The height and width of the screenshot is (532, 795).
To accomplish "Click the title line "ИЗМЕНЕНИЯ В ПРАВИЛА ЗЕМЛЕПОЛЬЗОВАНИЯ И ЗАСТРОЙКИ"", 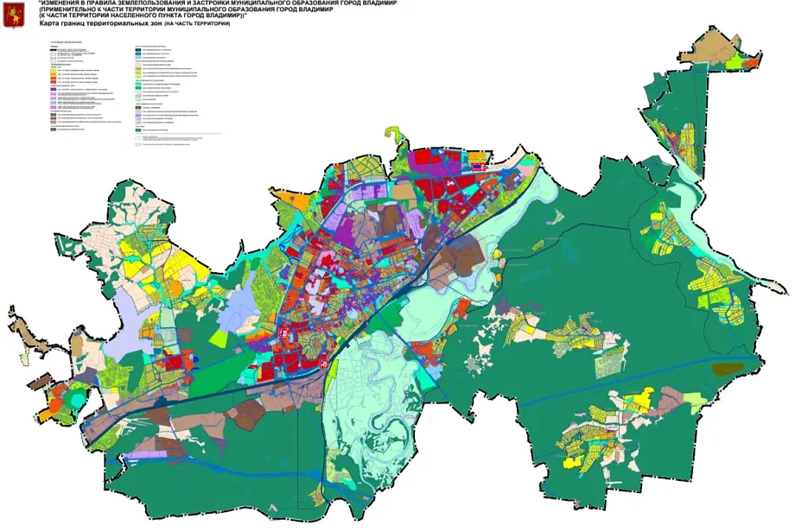I will tap(218, 3).
